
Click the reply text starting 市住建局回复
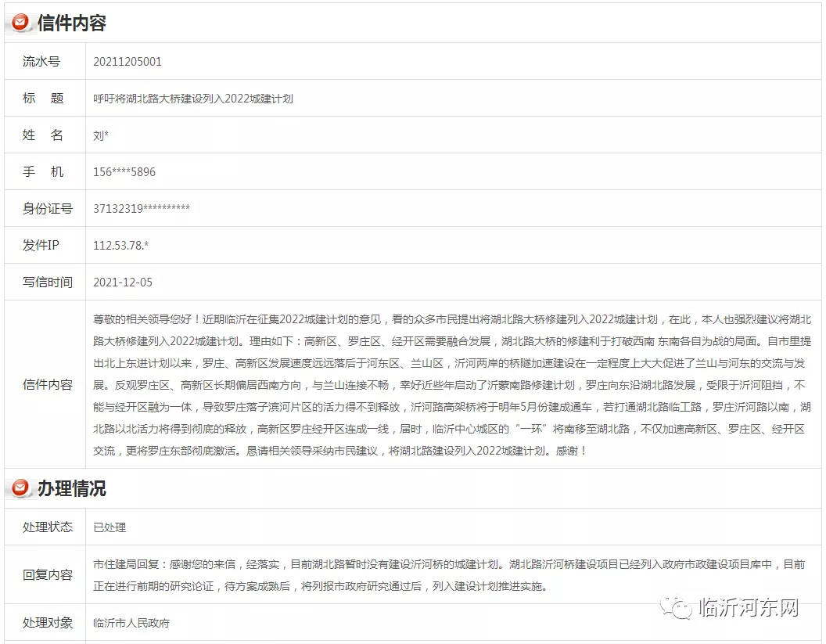[x=449, y=575]
